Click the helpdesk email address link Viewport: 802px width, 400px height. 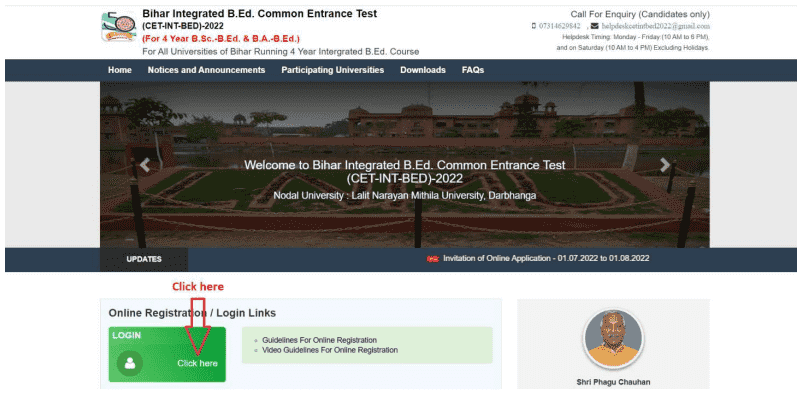pos(655,25)
